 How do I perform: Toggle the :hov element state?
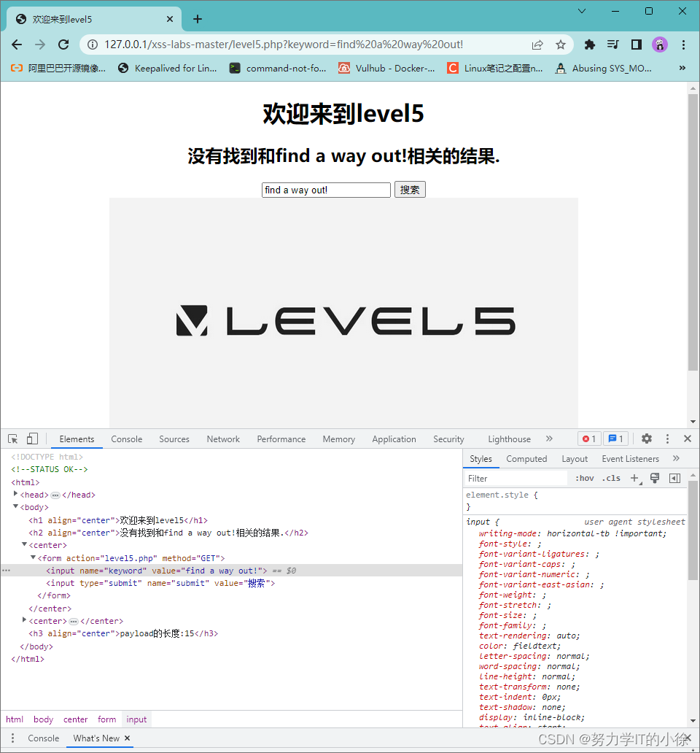[584, 479]
